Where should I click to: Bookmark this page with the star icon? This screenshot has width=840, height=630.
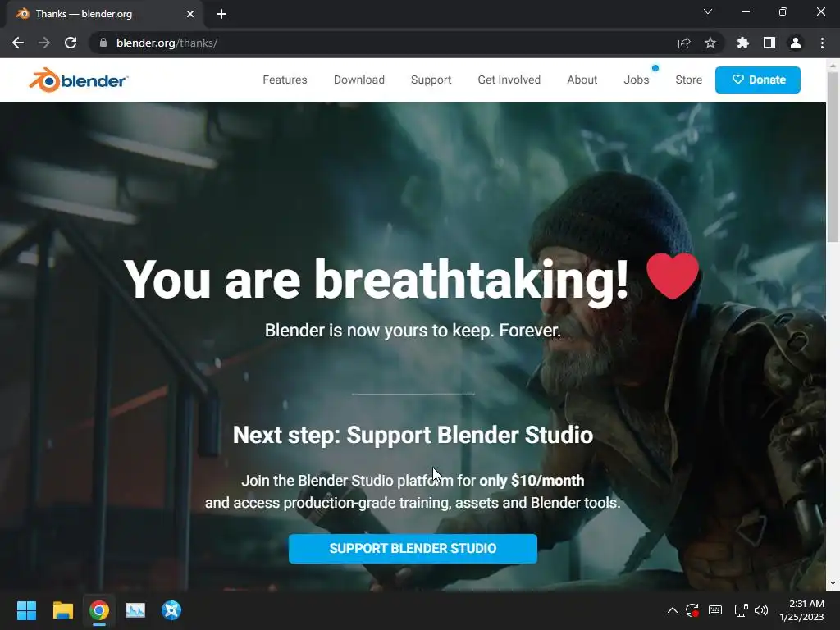pos(710,43)
